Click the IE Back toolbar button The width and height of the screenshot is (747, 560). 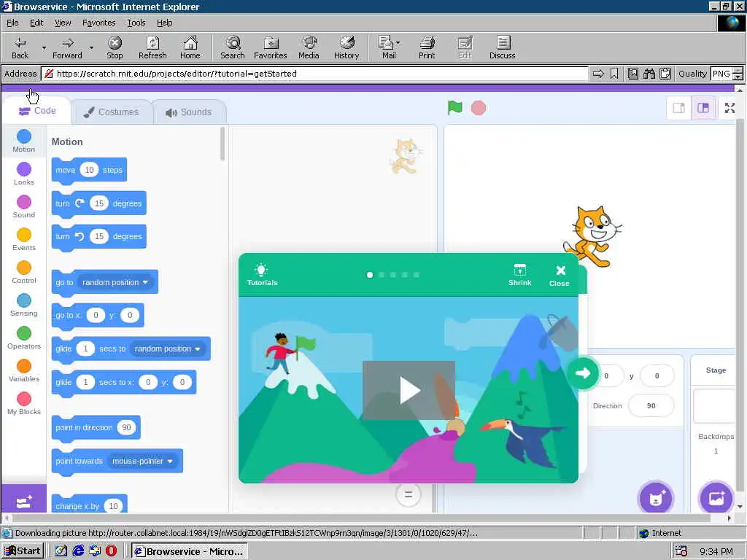tap(20, 47)
